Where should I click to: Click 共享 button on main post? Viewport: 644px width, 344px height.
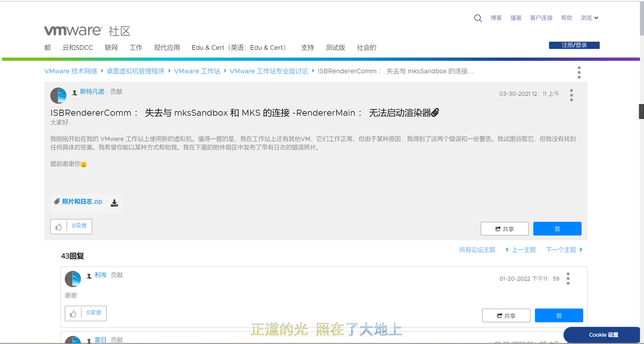pos(505,228)
